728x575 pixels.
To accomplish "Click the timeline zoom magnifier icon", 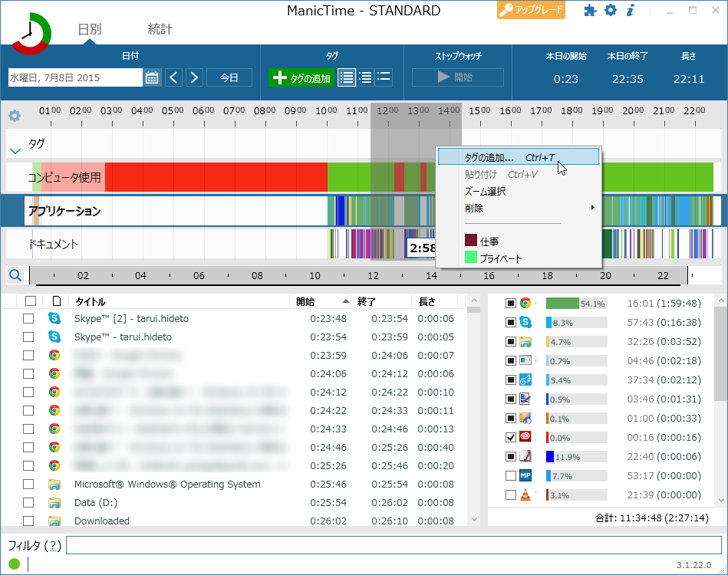I will point(15,276).
